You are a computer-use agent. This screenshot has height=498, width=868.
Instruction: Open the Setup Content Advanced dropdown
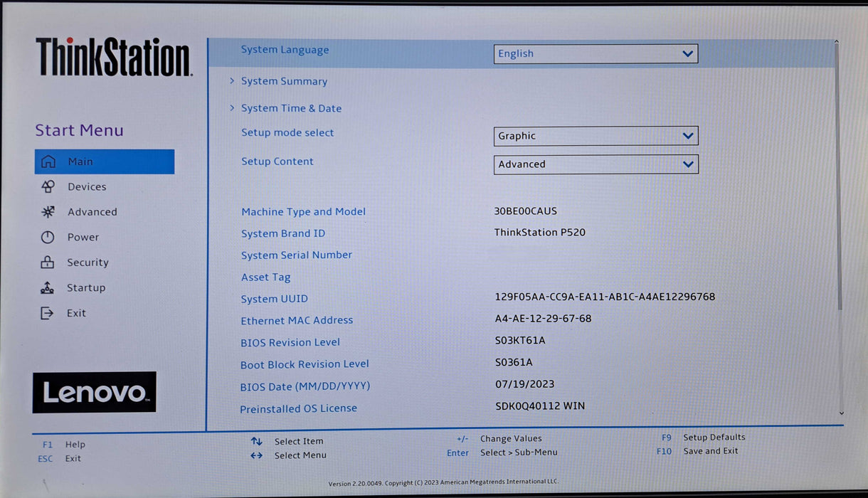tap(596, 164)
